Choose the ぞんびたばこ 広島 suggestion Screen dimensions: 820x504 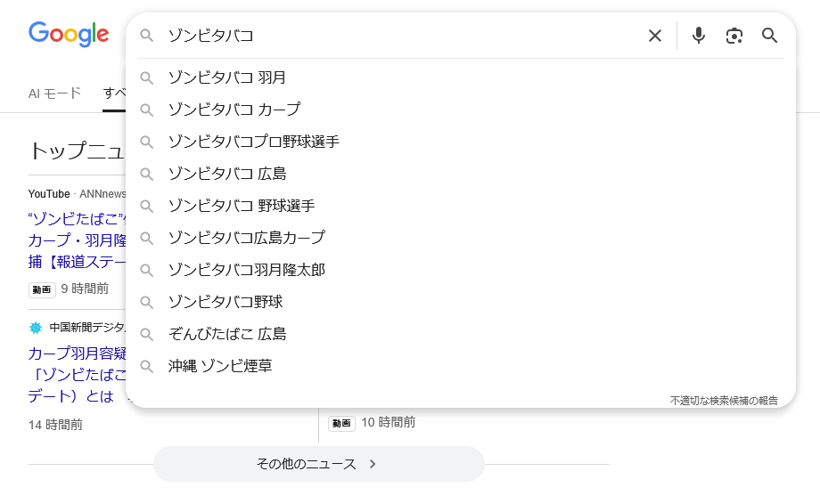coord(227,334)
